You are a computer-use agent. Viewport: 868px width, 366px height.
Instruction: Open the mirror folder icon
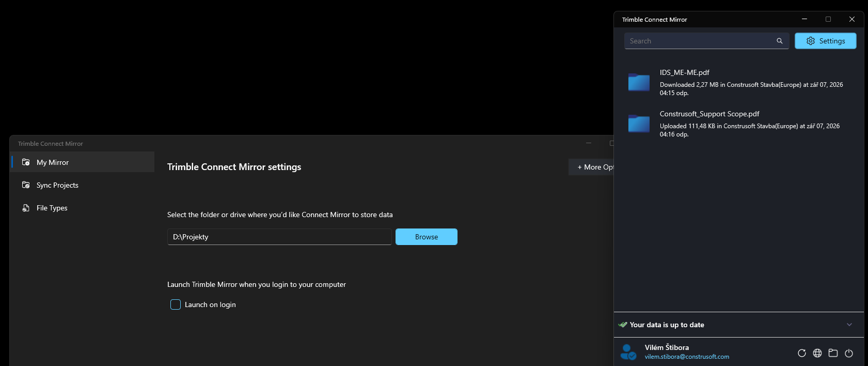click(x=833, y=353)
